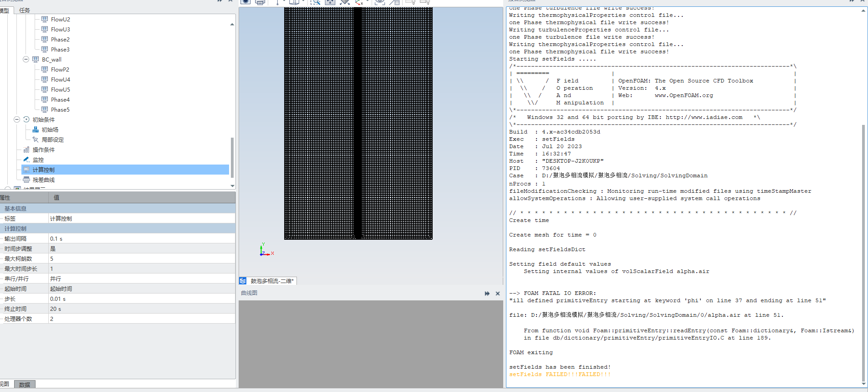Click the 终止时间 value 20 s

coord(142,309)
